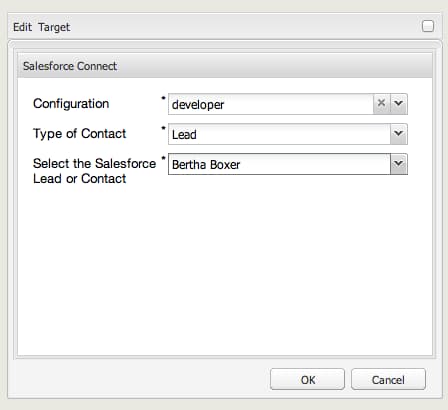
Task: Click into the developer configuration text field
Action: coord(271,104)
